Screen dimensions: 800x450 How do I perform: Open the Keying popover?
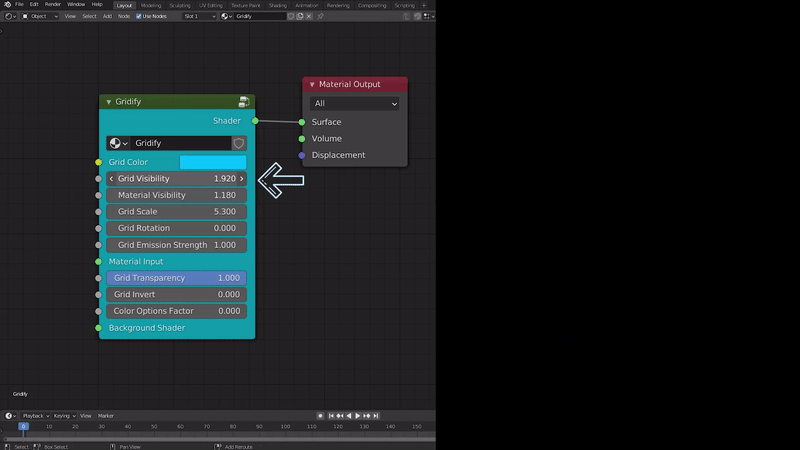[64, 416]
